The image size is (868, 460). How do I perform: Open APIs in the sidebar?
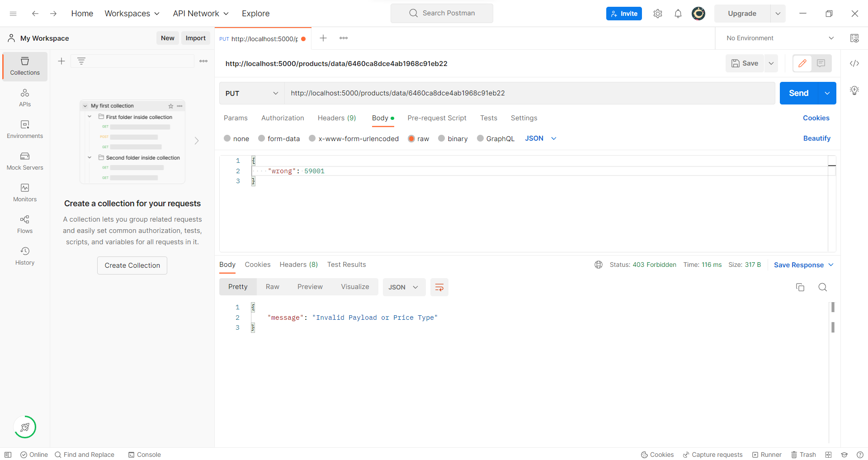click(x=25, y=98)
